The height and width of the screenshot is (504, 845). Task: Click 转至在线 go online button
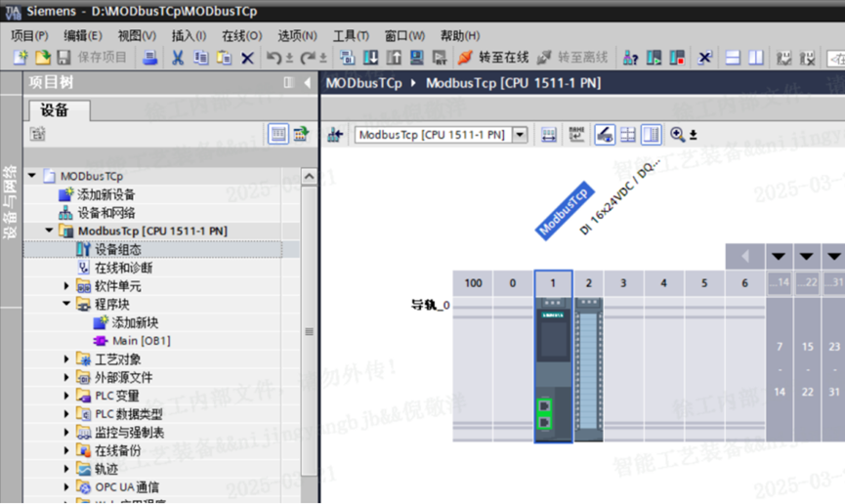point(493,57)
